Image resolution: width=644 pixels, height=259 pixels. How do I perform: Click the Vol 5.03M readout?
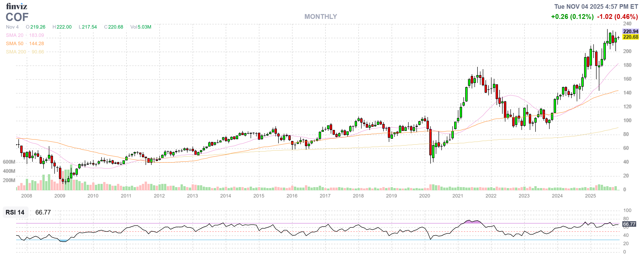pos(141,27)
